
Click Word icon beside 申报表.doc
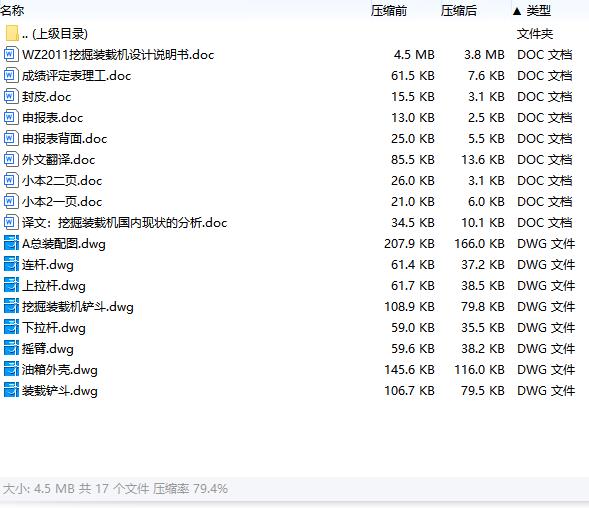coord(11,118)
